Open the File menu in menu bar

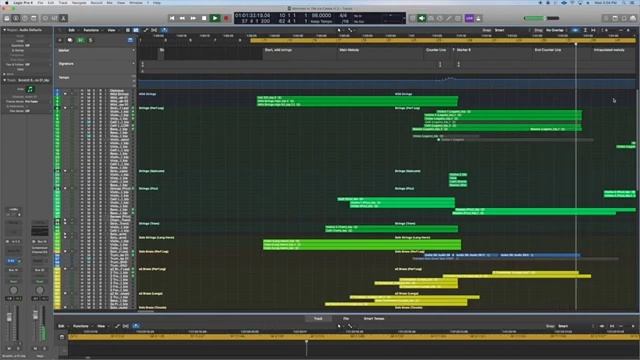(x=40, y=3)
